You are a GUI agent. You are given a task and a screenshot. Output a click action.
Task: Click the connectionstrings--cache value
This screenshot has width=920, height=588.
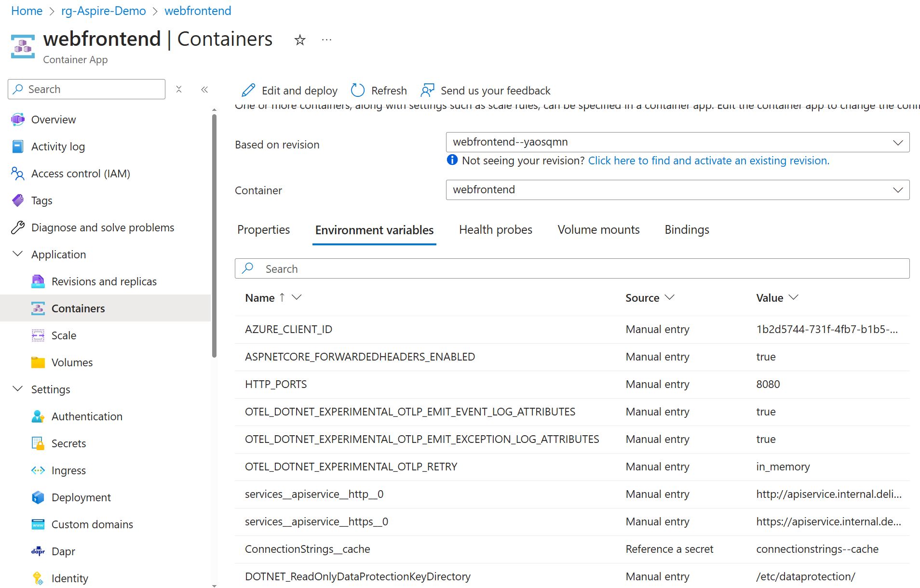pos(817,549)
